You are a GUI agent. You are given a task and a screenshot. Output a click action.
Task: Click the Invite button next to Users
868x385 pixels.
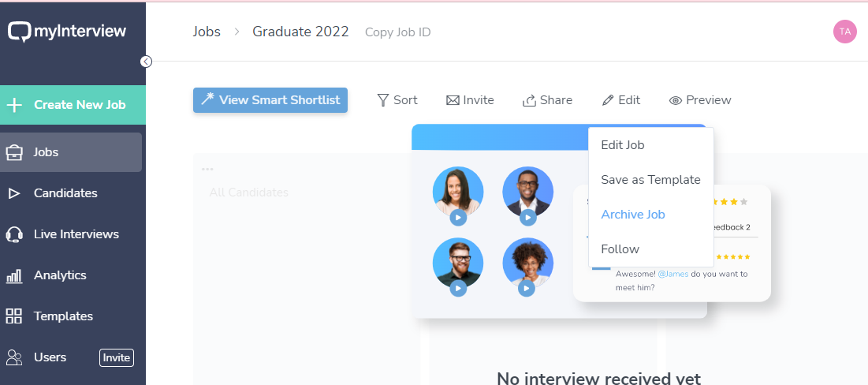click(x=117, y=357)
